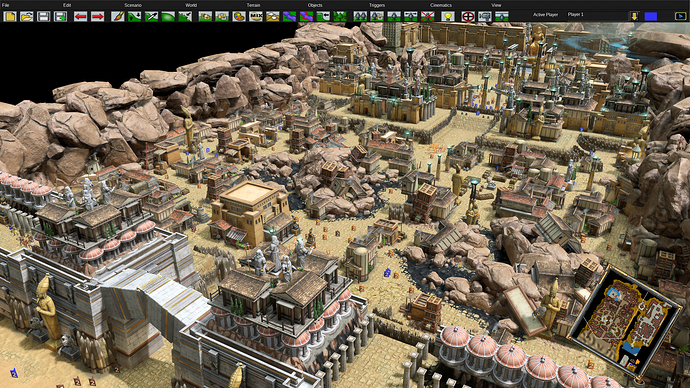Screen dimensions: 690x388
Task: Save the scenario with the floppy icon
Action: [x=43, y=17]
